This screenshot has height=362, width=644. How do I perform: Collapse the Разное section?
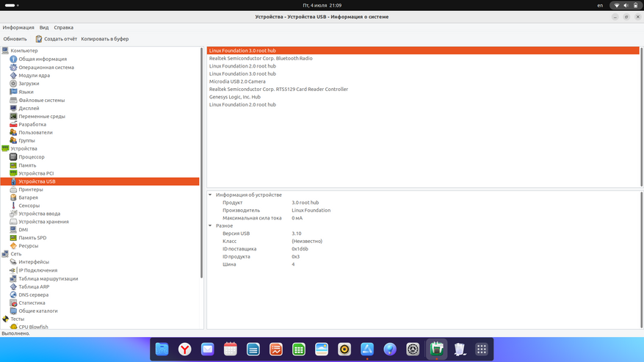coord(210,225)
